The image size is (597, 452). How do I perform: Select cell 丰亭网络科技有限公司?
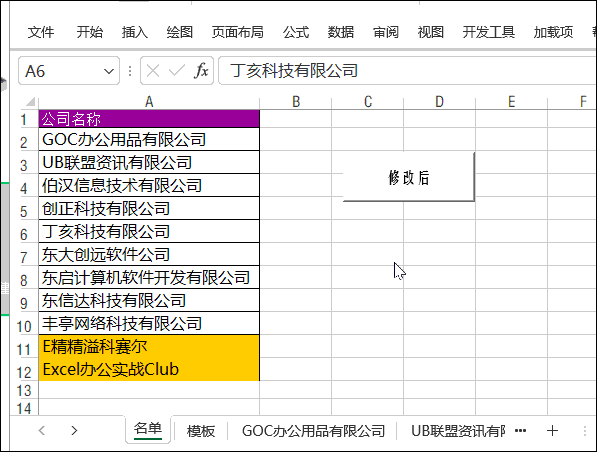(x=149, y=323)
